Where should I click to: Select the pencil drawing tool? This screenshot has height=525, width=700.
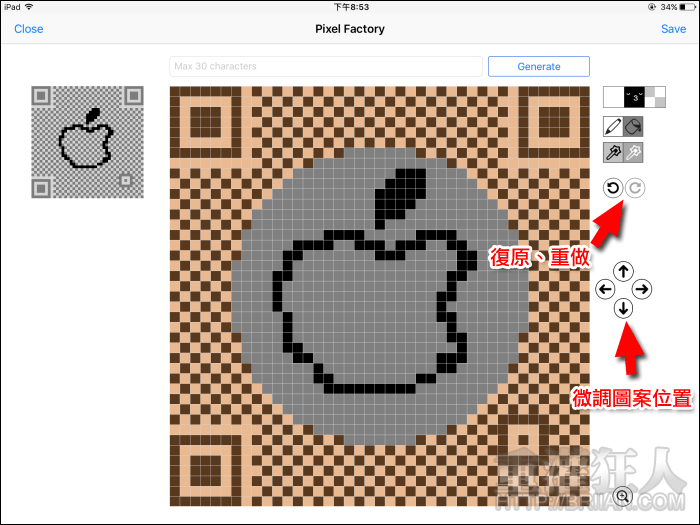tap(613, 127)
